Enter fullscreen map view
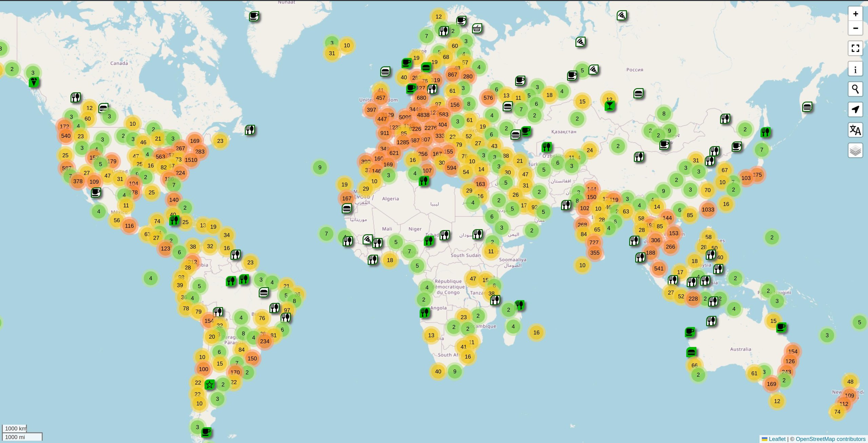868x443 pixels. tap(855, 48)
